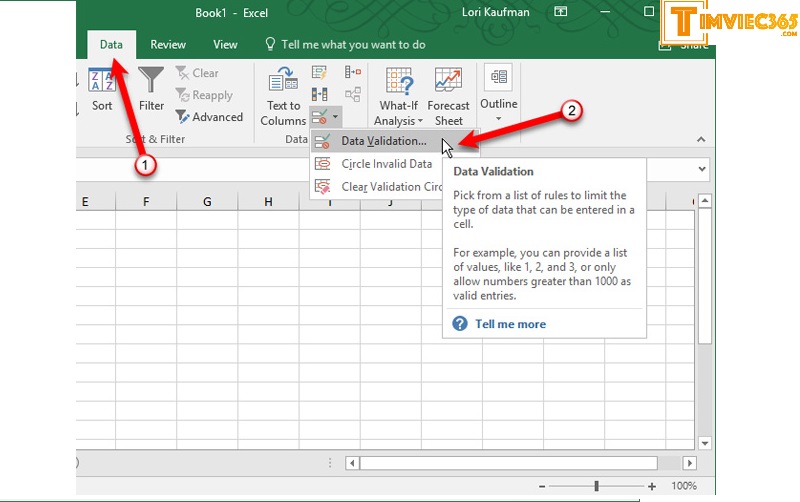Click the Data Validation dropdown arrow
This screenshot has height=502, width=800.
tap(336, 118)
